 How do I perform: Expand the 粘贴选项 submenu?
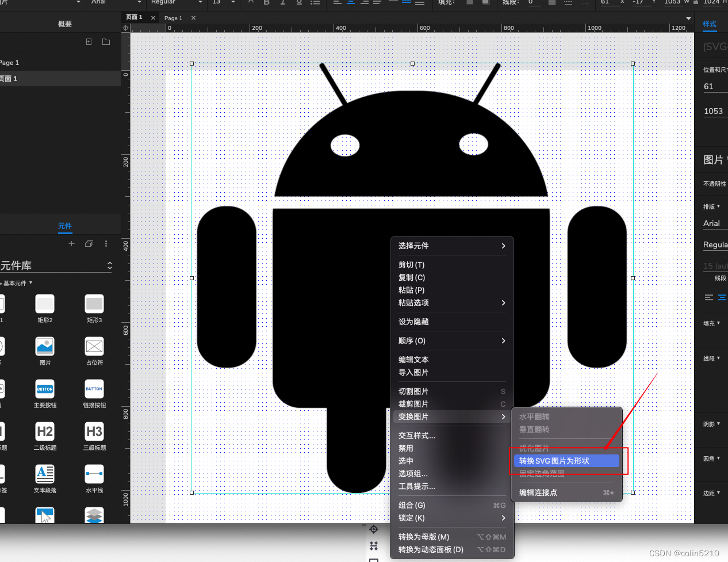pyautogui.click(x=452, y=303)
